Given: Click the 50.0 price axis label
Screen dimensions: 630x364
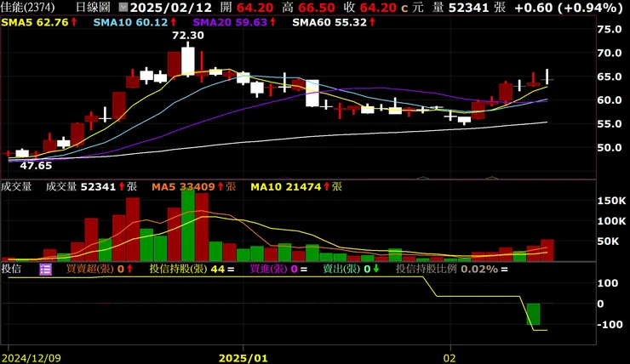Looking at the screenshot, I should (610, 148).
